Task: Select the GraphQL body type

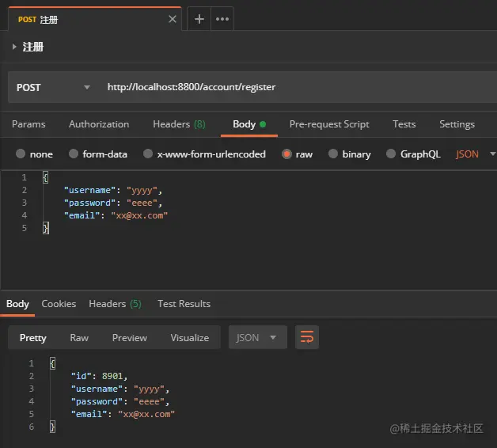Action: pos(413,154)
